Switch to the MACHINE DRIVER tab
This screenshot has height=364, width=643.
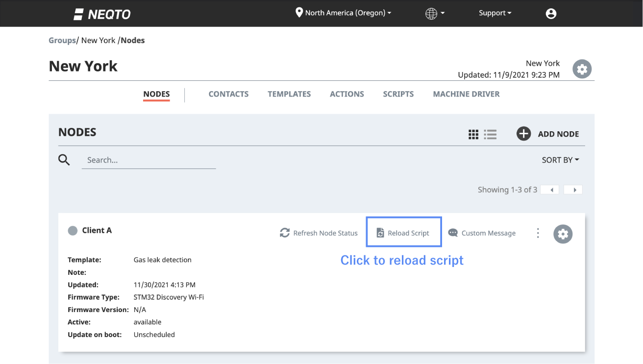click(x=466, y=94)
